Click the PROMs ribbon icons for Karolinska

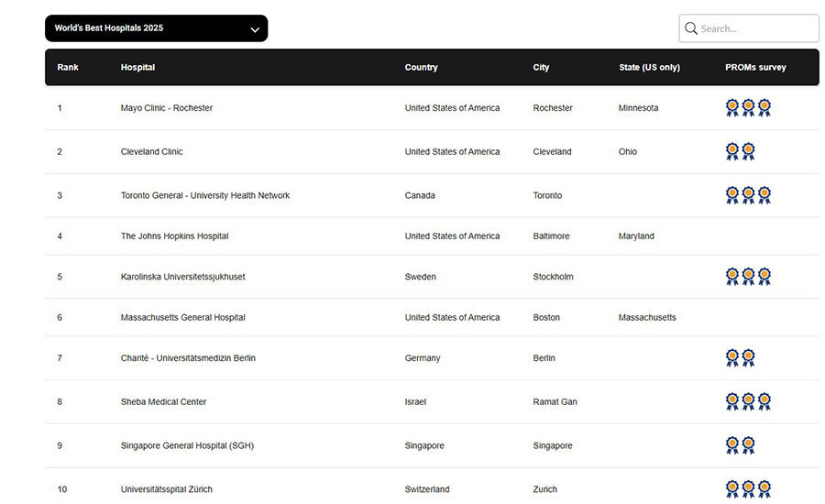[x=748, y=277]
